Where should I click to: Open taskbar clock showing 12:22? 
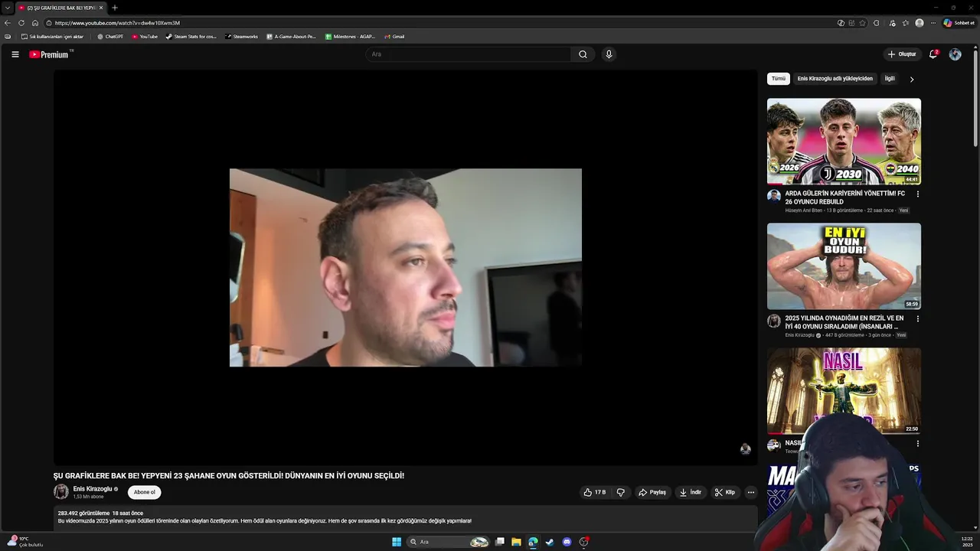967,542
